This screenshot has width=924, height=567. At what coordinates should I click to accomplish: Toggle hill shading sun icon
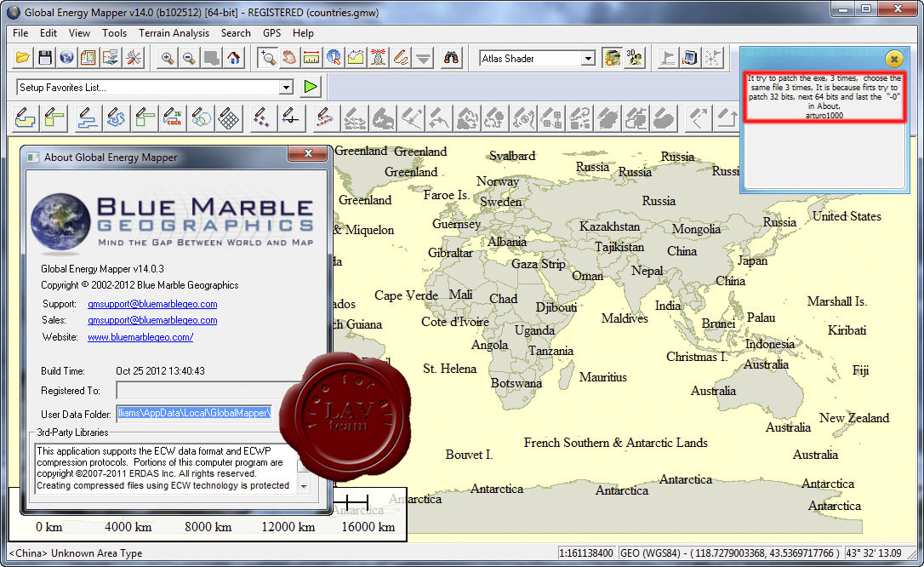[x=613, y=58]
